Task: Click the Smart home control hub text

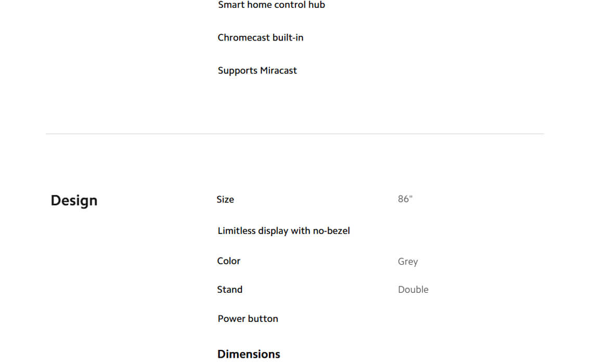Action: pos(271,5)
